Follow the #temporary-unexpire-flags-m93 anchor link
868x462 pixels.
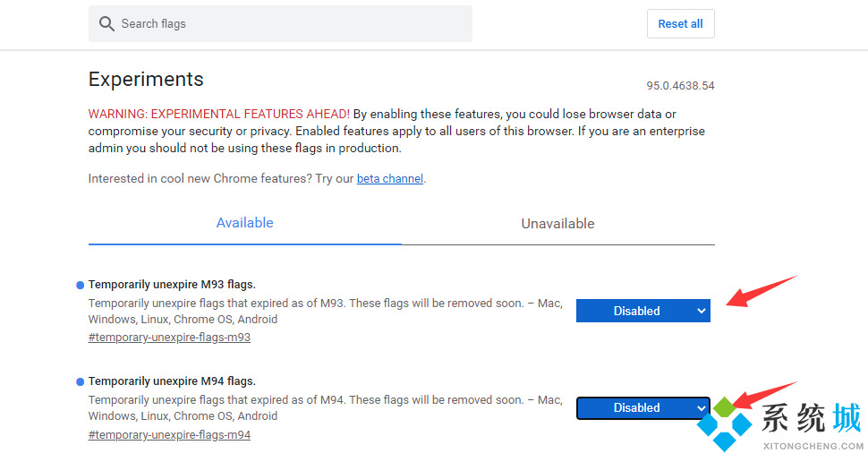(169, 338)
